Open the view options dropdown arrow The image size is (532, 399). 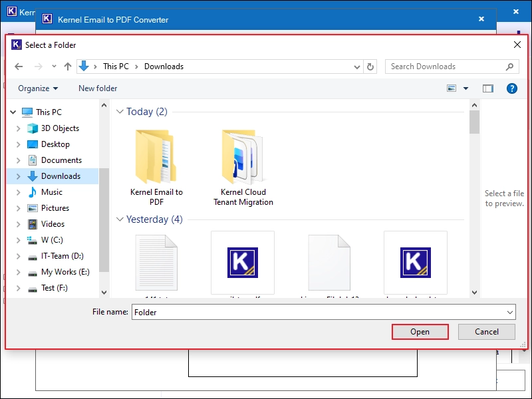(466, 88)
